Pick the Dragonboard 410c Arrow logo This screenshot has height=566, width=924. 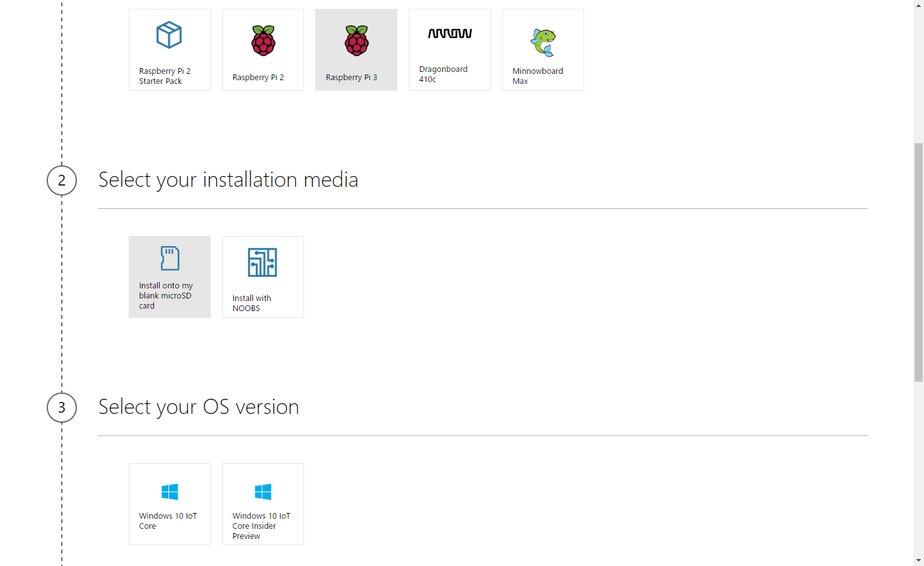point(450,33)
